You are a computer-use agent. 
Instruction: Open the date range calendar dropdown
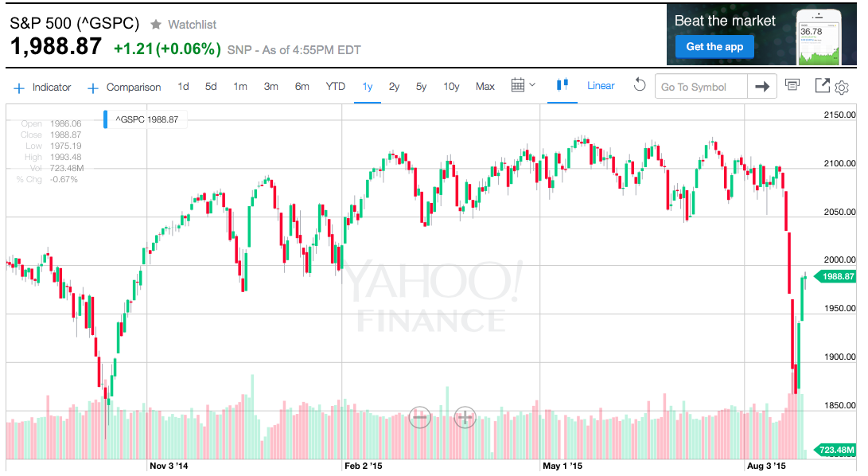pos(523,86)
